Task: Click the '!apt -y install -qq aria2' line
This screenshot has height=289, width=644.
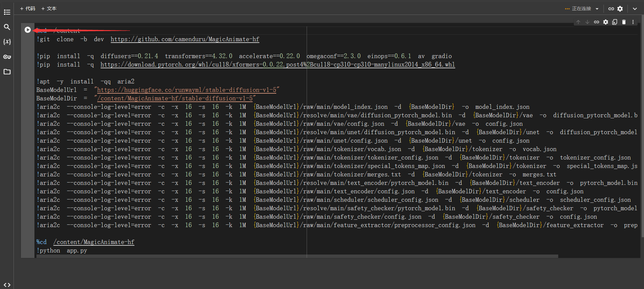Action: 85,81
